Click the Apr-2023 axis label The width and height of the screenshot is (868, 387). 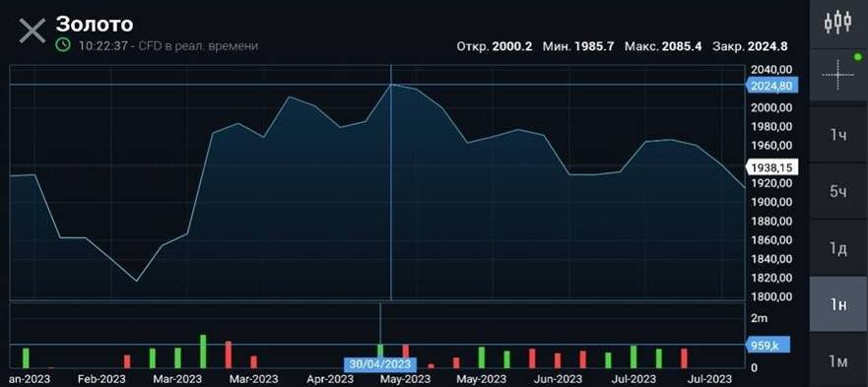[330, 379]
